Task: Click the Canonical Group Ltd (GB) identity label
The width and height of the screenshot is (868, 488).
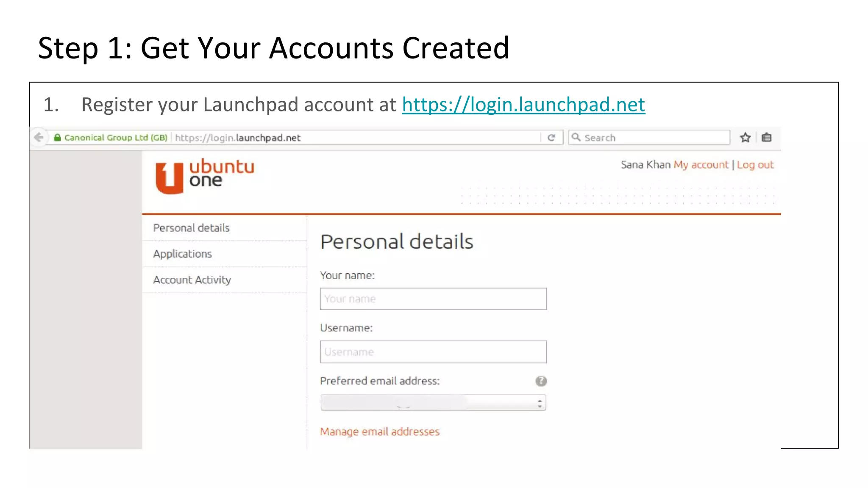Action: coord(116,137)
